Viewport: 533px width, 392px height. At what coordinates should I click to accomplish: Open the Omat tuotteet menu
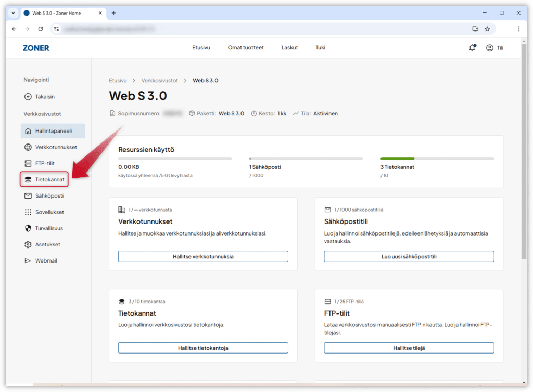point(246,48)
